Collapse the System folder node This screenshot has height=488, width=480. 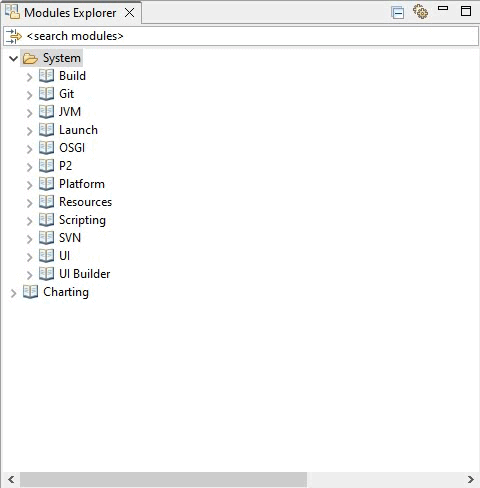coord(13,59)
